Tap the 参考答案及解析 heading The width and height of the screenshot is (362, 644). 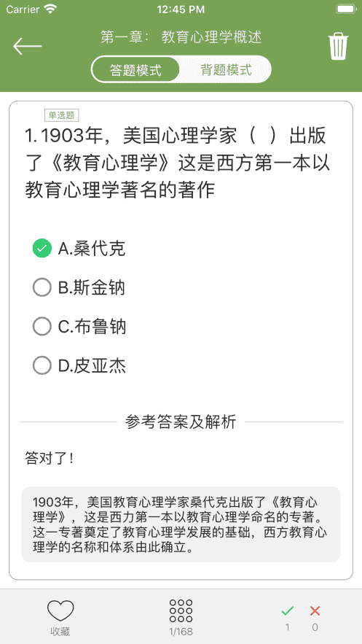[181, 422]
